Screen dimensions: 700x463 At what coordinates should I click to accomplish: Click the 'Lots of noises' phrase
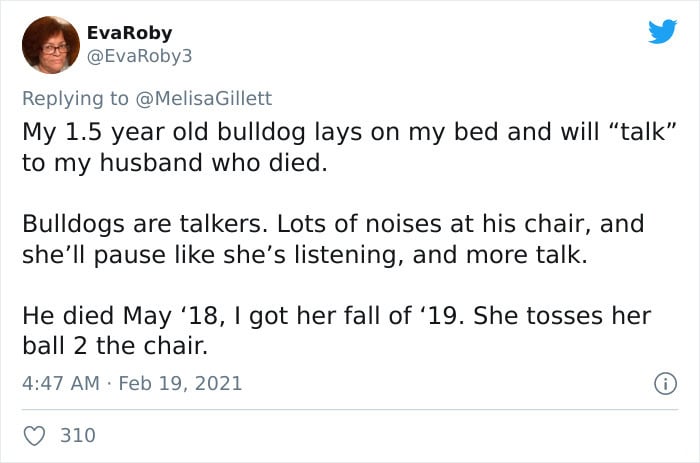click(361, 224)
